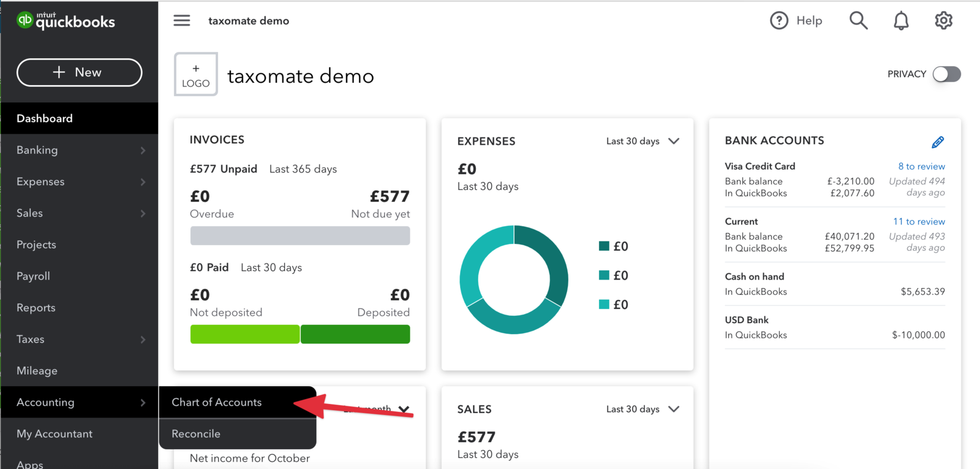Open My Accountant in sidebar

pos(80,434)
